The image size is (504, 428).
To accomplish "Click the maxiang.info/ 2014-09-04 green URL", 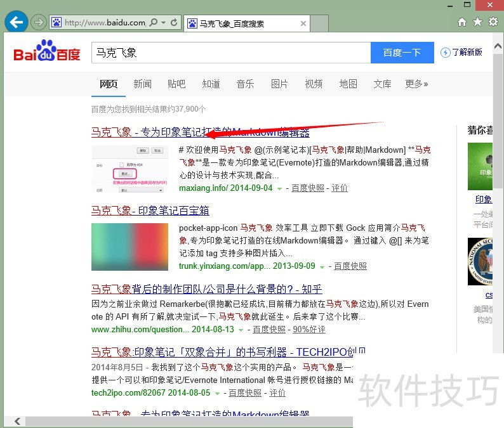I will tap(225, 188).
